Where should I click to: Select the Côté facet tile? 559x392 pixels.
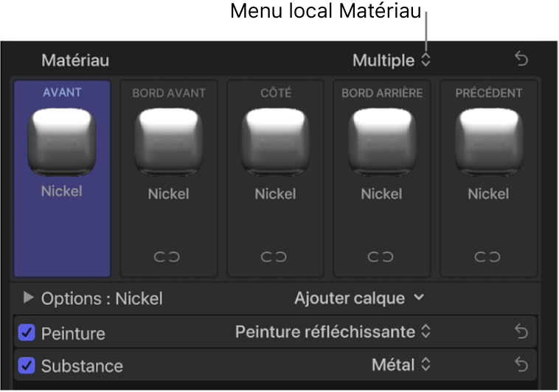pyautogui.click(x=275, y=177)
